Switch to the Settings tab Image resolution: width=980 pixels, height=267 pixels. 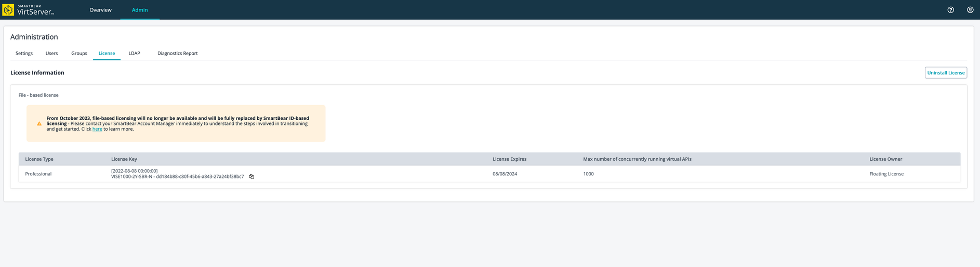[24, 54]
